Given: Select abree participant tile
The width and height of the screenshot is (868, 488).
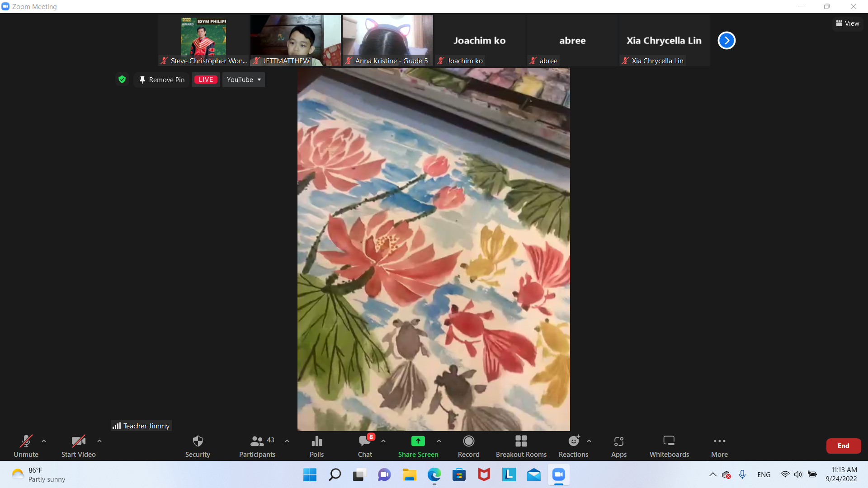Looking at the screenshot, I should [x=572, y=41].
